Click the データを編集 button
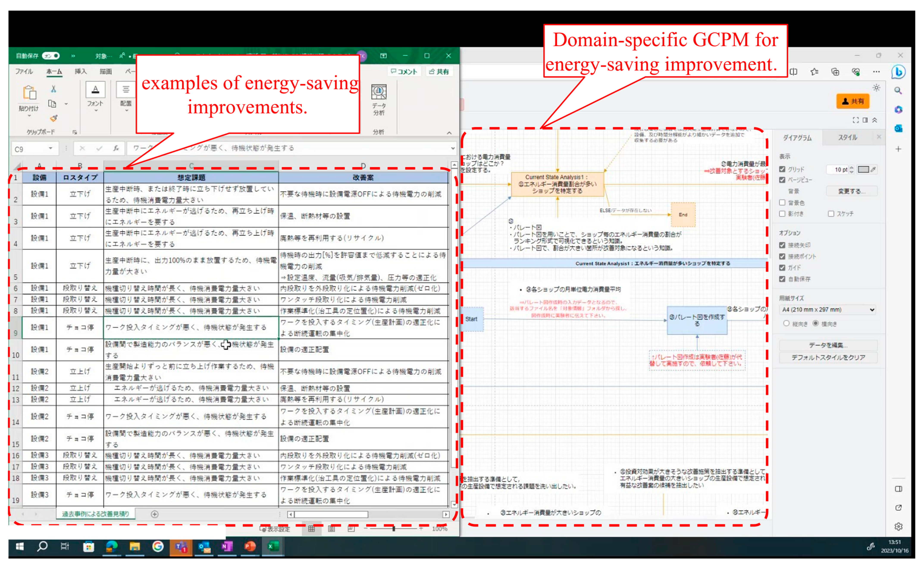Screen dimensions: 924x570 click(828, 345)
